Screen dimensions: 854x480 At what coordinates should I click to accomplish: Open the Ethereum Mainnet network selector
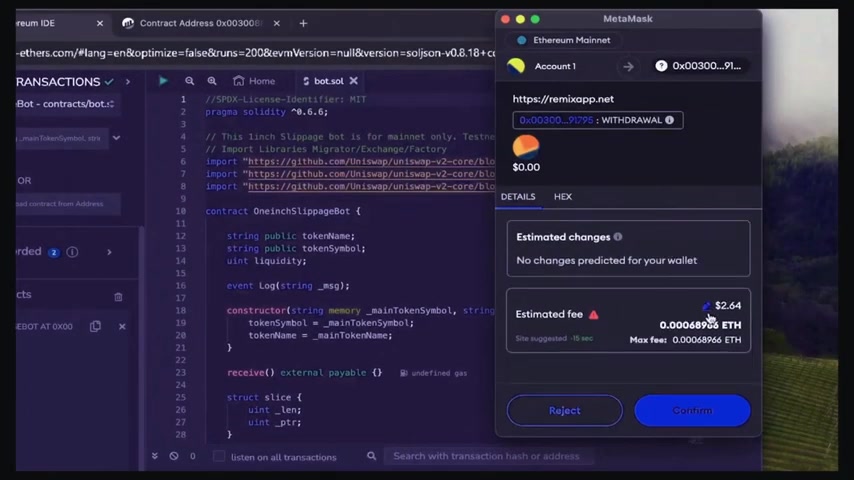(x=563, y=40)
